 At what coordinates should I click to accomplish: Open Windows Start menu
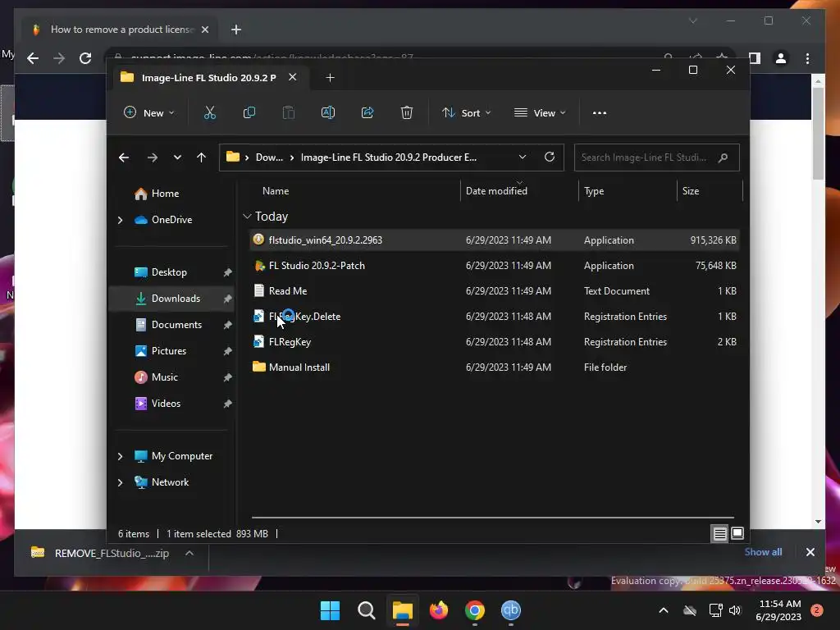pos(330,610)
